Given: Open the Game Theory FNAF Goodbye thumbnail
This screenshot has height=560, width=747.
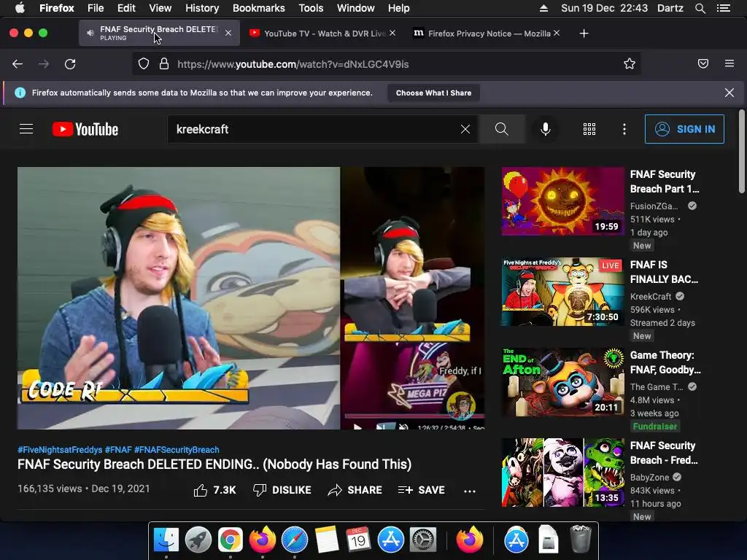Looking at the screenshot, I should (x=562, y=382).
